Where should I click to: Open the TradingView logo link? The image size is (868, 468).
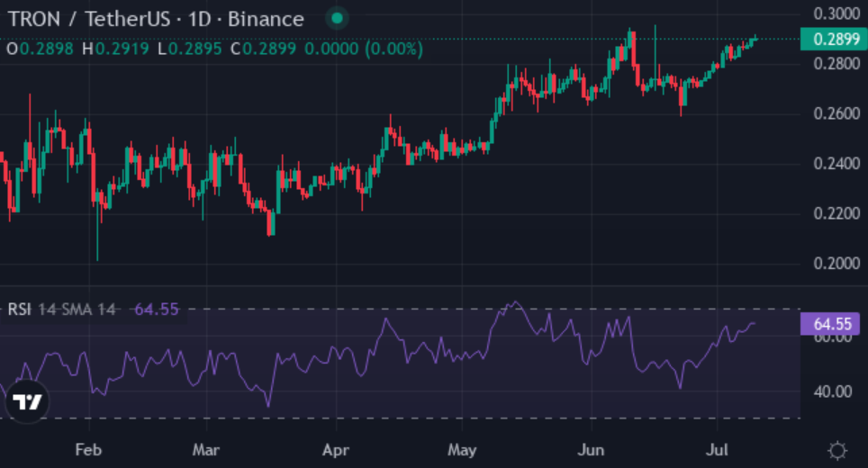27,402
